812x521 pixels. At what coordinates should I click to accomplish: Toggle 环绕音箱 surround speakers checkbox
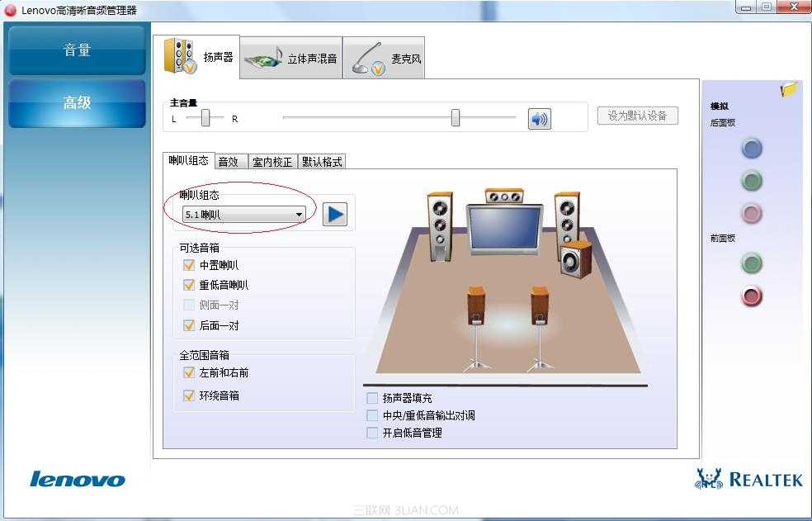point(188,395)
